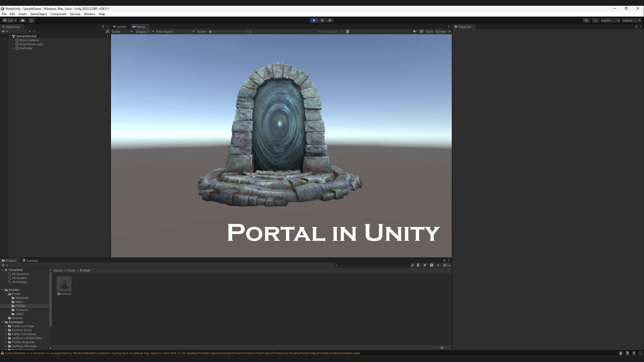Expand Code Coverage package folder
This screenshot has height=362, width=644.
tap(6, 326)
